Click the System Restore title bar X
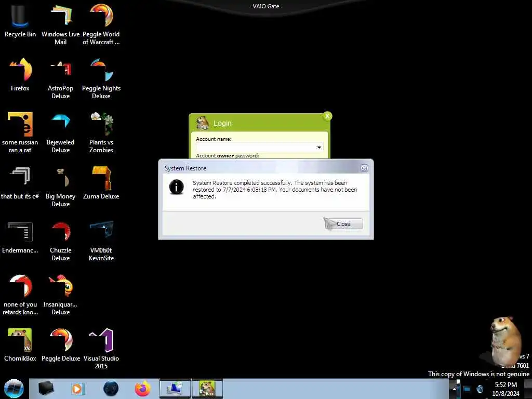 (364, 168)
